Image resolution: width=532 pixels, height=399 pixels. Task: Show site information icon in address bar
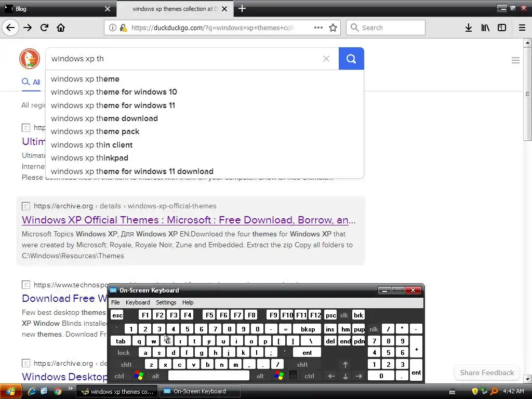coord(112,28)
